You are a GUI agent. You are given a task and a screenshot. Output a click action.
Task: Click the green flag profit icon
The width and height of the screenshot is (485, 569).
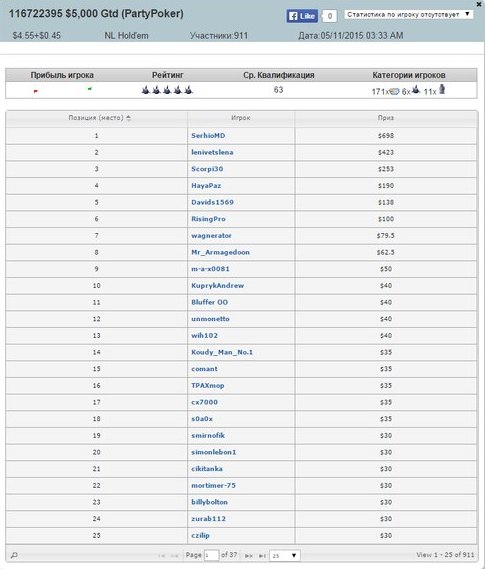click(x=90, y=88)
